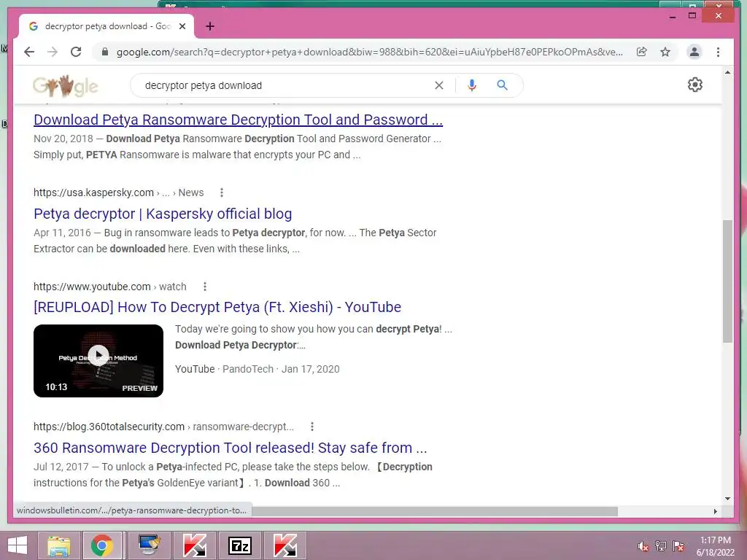Open 7-Zip from the taskbar
The image size is (747, 560).
click(240, 545)
